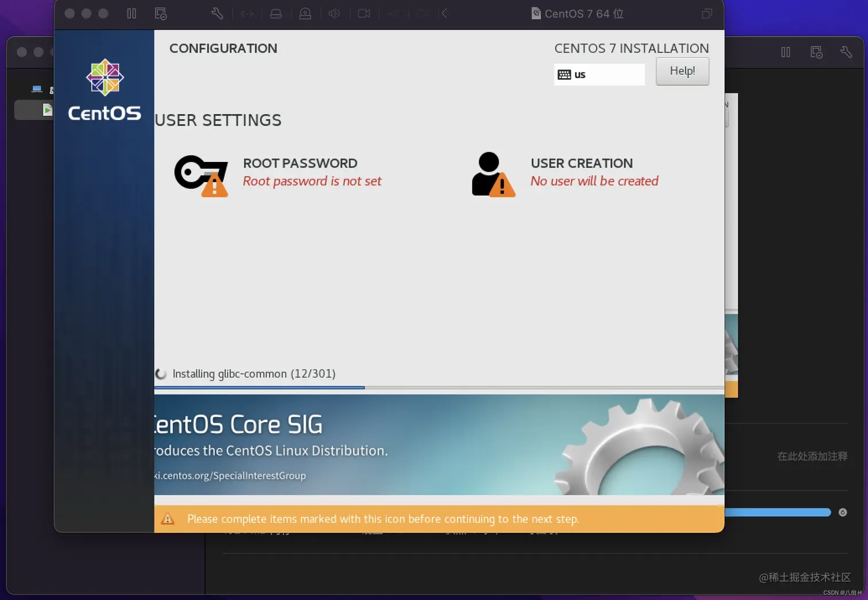Click the CONFIGURATION heading
Viewport: 868px width, 600px height.
pos(223,48)
